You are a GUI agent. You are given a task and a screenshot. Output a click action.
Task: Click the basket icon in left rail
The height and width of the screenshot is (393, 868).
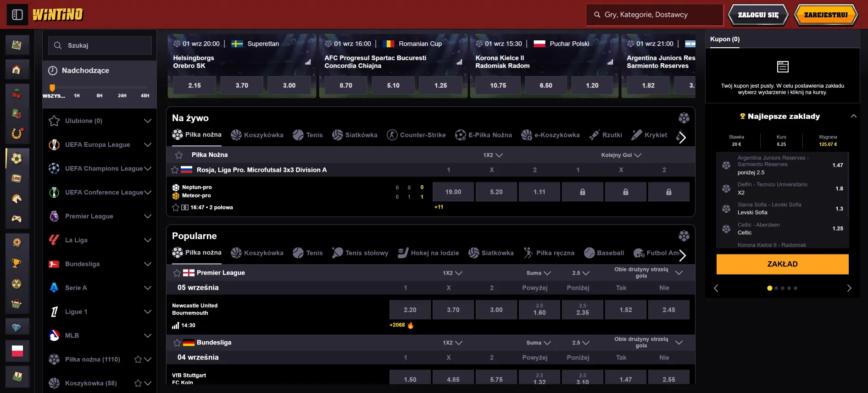click(x=17, y=304)
